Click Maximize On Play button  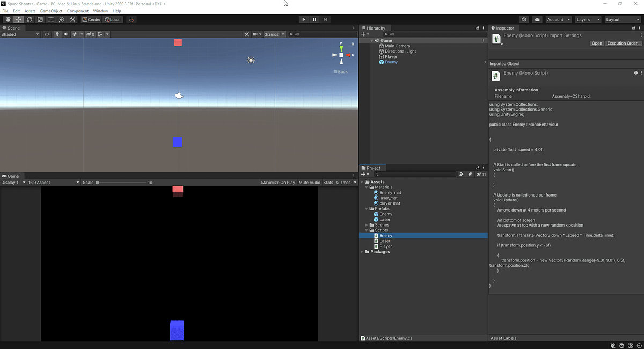pyautogui.click(x=277, y=182)
